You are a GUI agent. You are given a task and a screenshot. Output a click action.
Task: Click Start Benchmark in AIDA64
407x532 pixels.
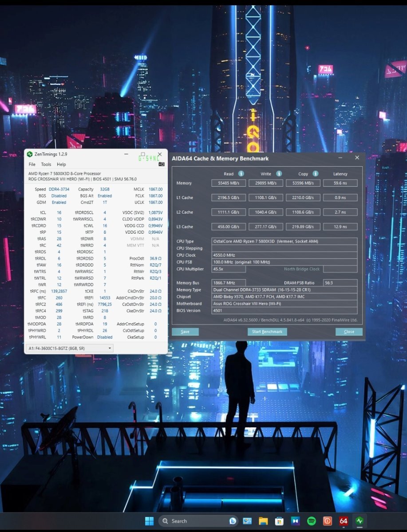tap(267, 332)
